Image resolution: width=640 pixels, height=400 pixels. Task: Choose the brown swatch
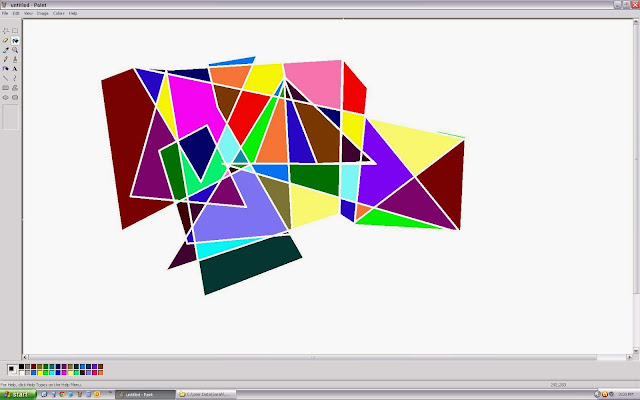[x=101, y=367]
